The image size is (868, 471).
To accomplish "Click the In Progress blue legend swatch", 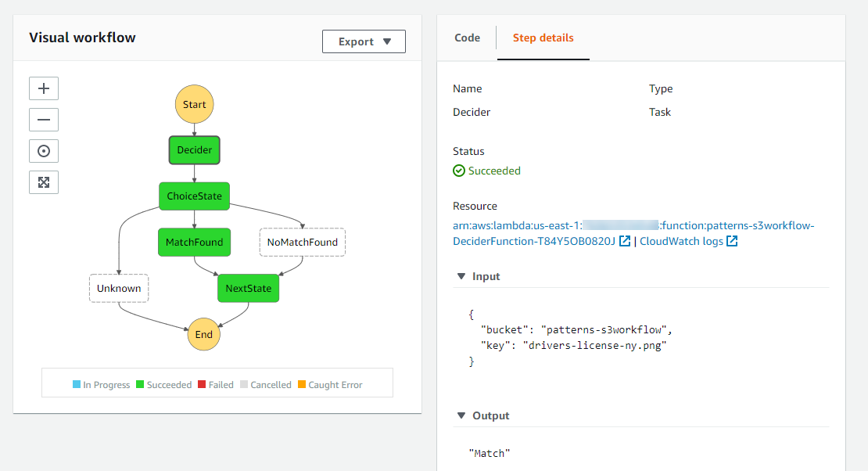I will point(77,384).
